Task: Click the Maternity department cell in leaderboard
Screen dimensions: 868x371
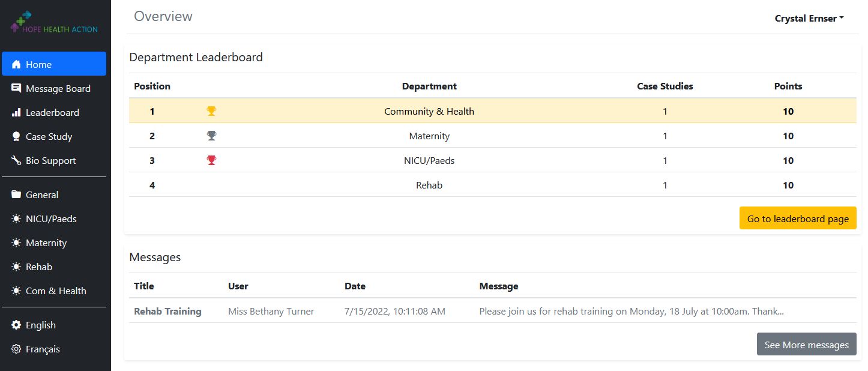Action: [x=429, y=136]
